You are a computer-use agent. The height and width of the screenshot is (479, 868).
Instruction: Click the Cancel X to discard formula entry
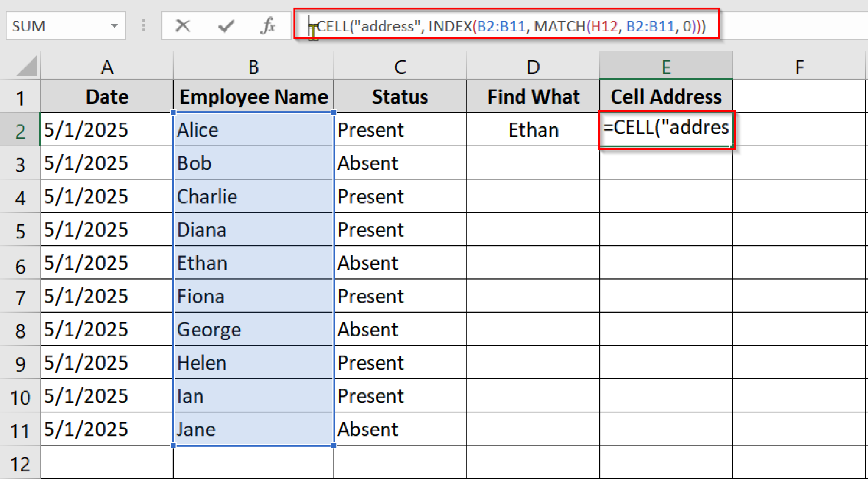(183, 25)
